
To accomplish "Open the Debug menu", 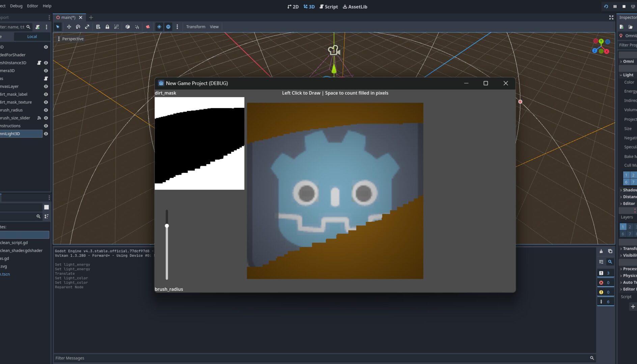I will [16, 6].
